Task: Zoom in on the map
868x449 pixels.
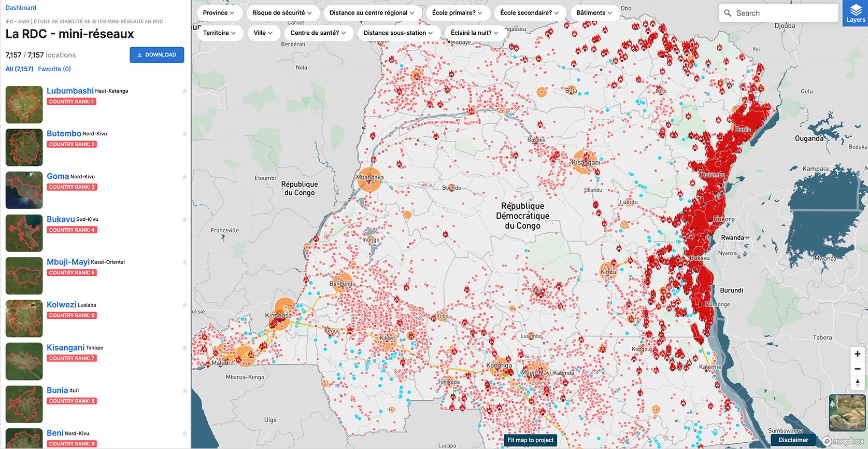Action: (x=857, y=354)
